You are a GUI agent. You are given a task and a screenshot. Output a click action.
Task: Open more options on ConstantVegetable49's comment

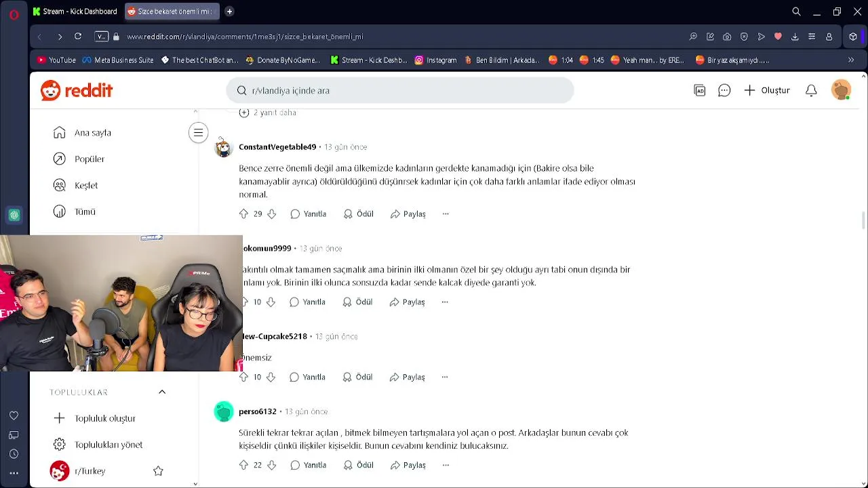click(446, 213)
